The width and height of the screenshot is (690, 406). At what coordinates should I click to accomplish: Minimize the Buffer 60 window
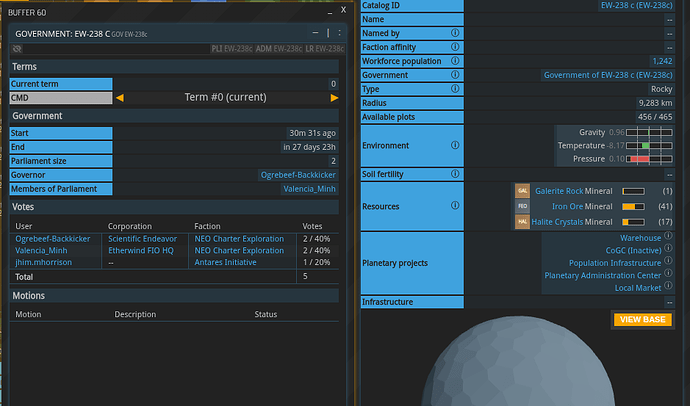pyautogui.click(x=330, y=12)
